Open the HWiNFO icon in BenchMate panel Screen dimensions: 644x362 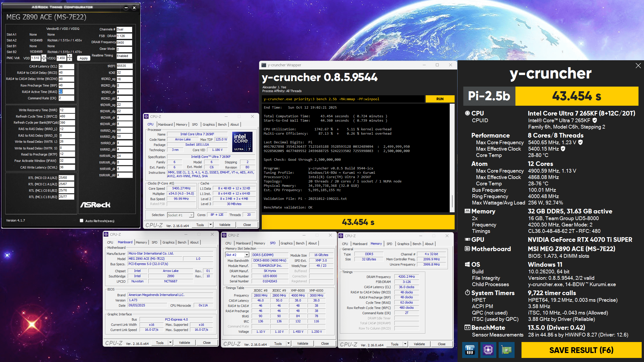(470, 350)
